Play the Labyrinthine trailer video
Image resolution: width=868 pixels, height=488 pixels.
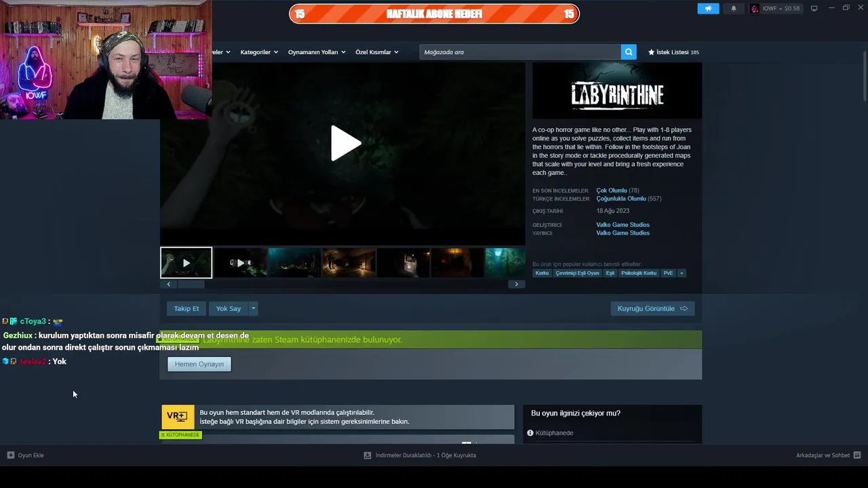[x=345, y=144]
